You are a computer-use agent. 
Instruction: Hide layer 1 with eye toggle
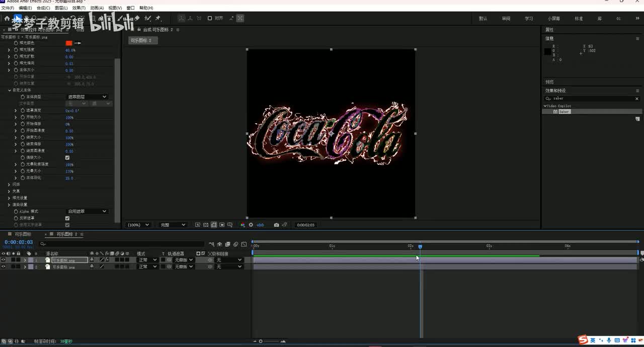pyautogui.click(x=4, y=260)
